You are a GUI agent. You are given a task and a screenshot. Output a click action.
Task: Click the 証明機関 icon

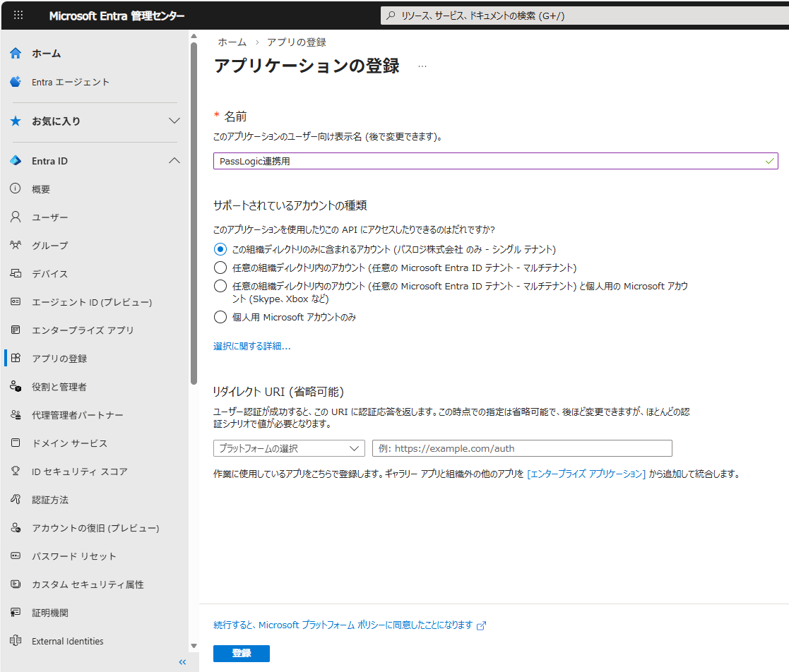16,612
